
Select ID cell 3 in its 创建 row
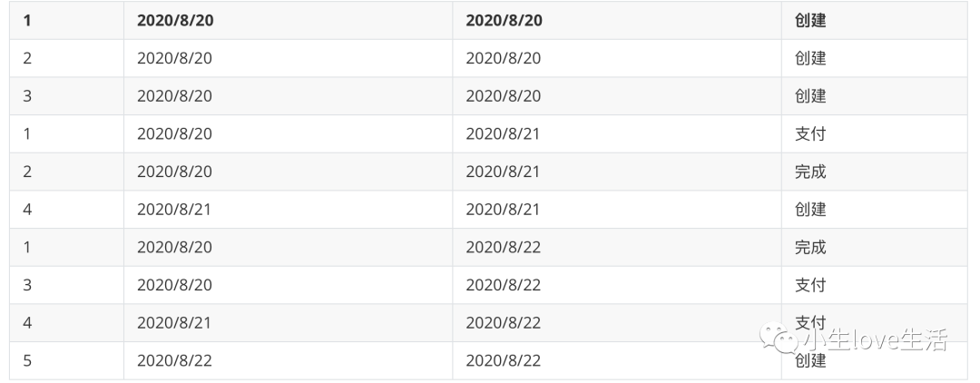click(x=27, y=95)
